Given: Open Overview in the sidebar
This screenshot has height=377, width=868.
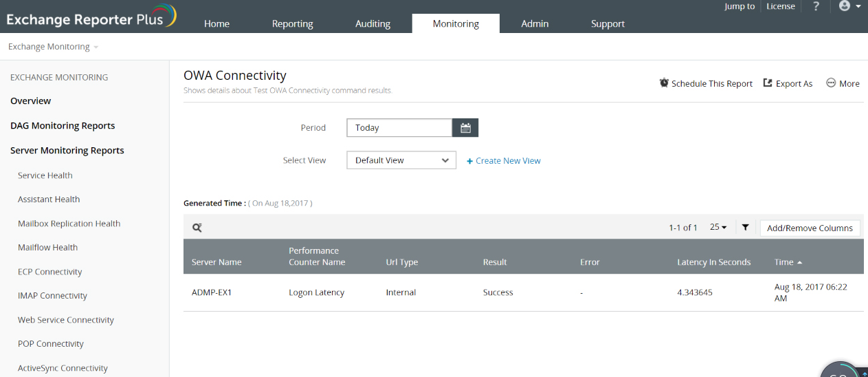Looking at the screenshot, I should click(30, 101).
